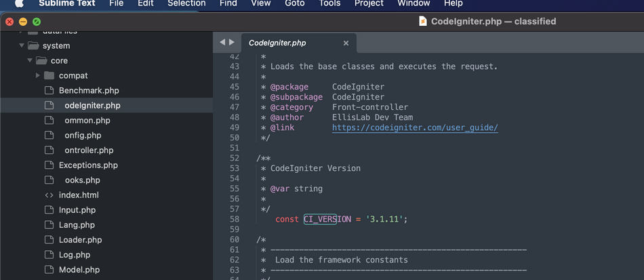Click the index.html code-brackets icon
This screenshot has height=280, width=644.
click(49, 195)
